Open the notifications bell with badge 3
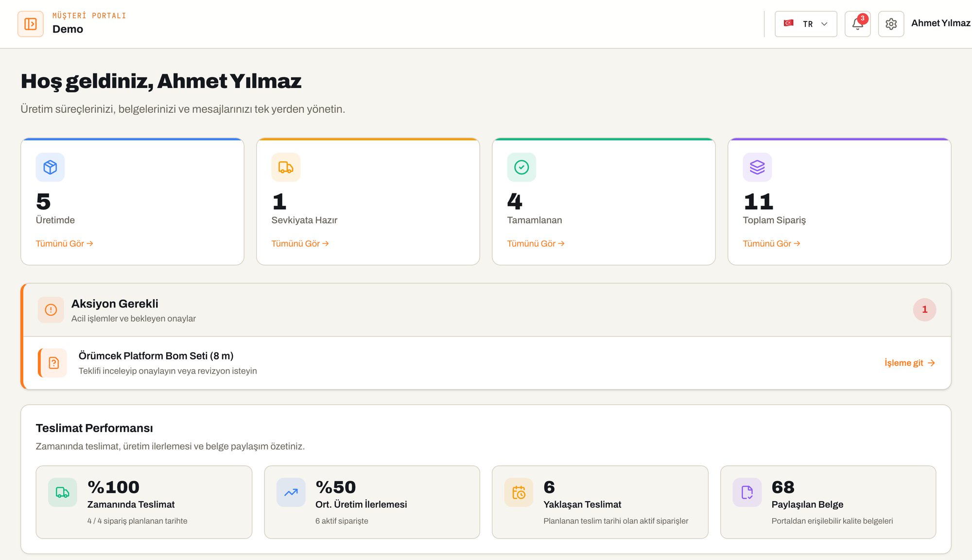972x560 pixels. point(857,24)
